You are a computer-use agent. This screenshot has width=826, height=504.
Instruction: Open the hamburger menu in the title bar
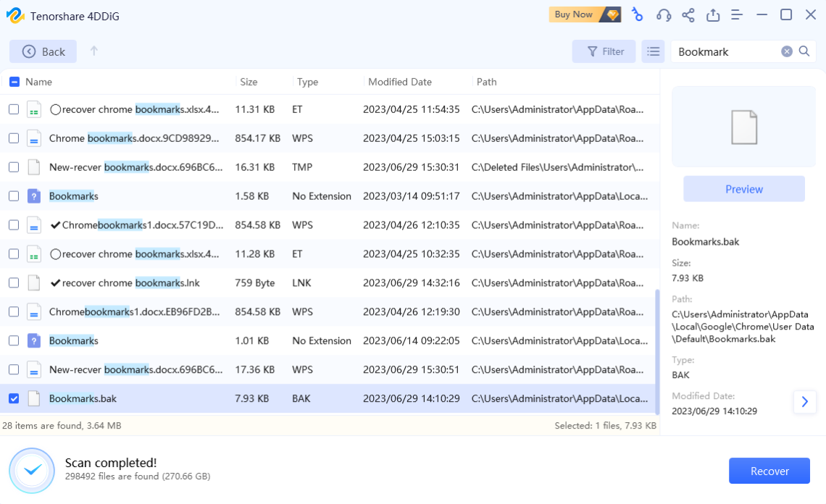(x=736, y=14)
